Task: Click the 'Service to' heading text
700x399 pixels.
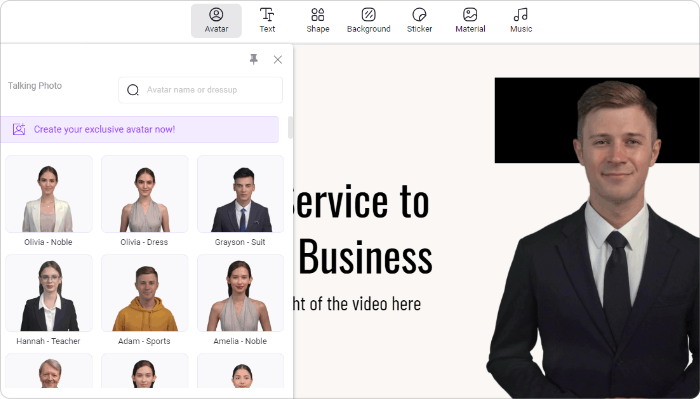Action: (361, 202)
